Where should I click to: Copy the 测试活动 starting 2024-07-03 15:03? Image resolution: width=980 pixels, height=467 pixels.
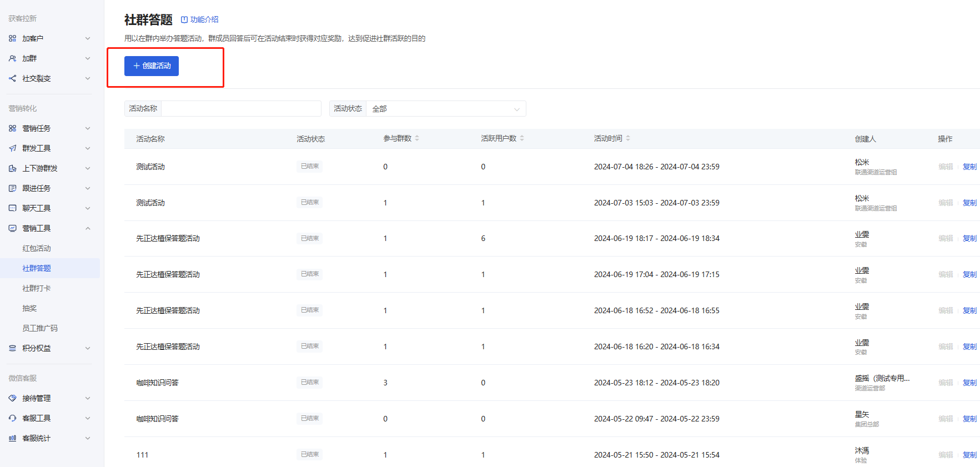pyautogui.click(x=969, y=203)
